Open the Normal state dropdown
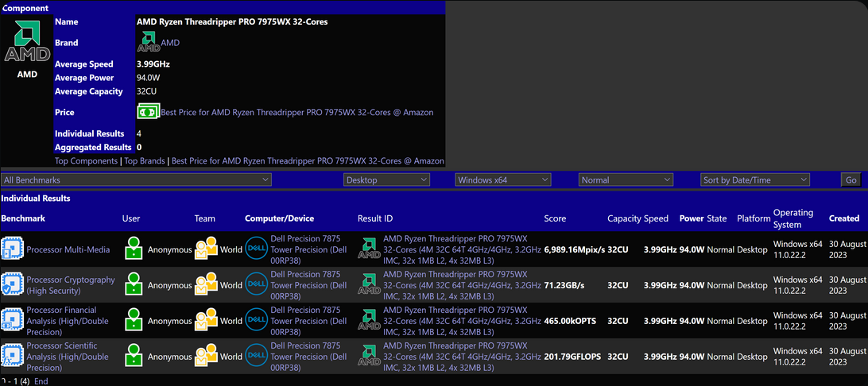The width and height of the screenshot is (868, 386). coord(626,179)
